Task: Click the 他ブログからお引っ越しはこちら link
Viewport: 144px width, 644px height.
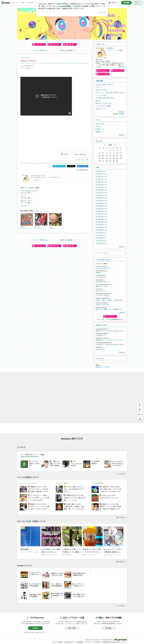Action: 35,633
